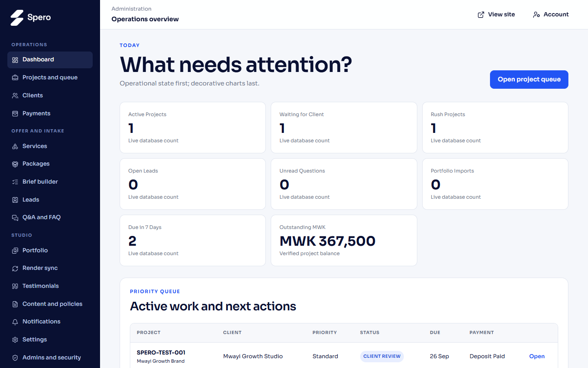Screen dimensions: 588x368
Task: Click the Services shapes icon
Action: 15,146
